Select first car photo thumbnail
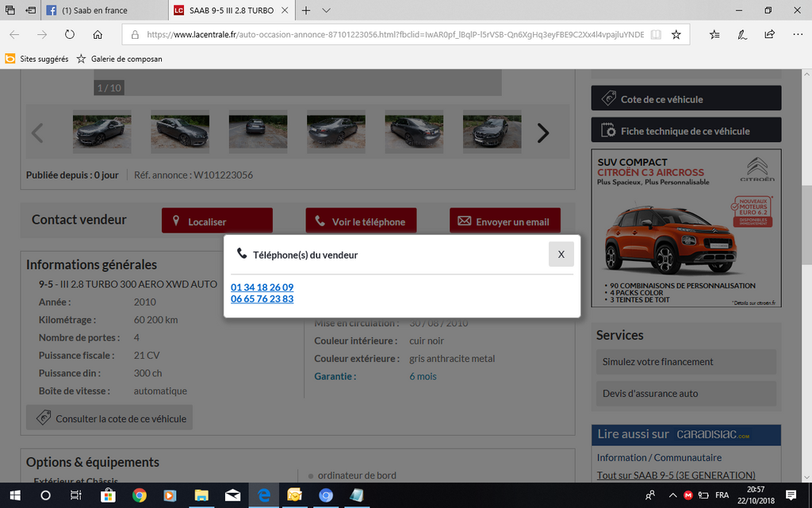 coord(102,132)
